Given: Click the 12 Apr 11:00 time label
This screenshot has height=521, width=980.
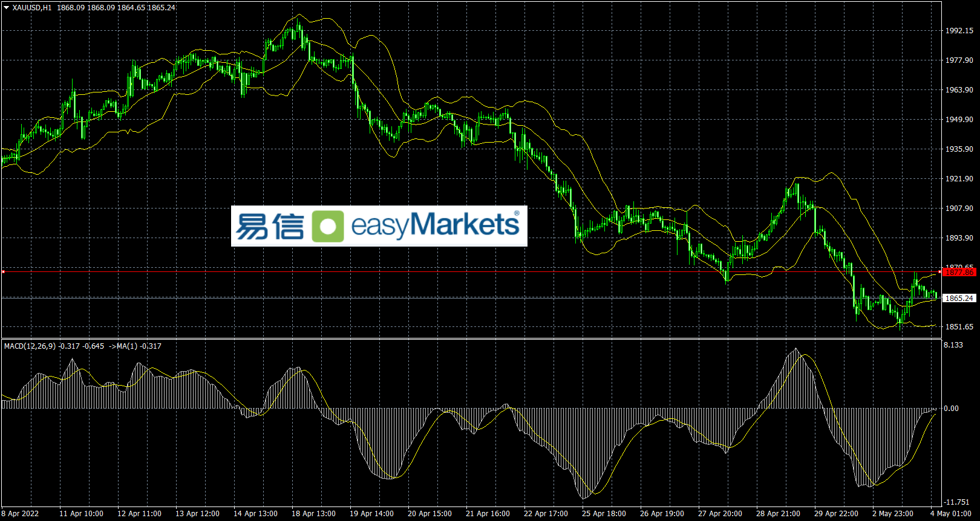Looking at the screenshot, I should pos(139,514).
